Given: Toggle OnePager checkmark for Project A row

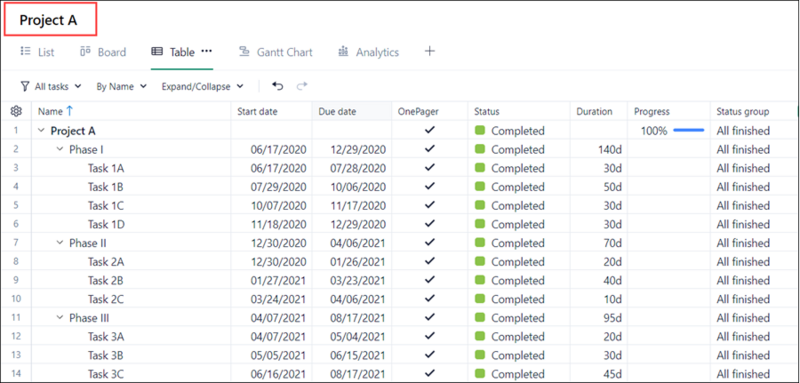Looking at the screenshot, I should tap(430, 130).
